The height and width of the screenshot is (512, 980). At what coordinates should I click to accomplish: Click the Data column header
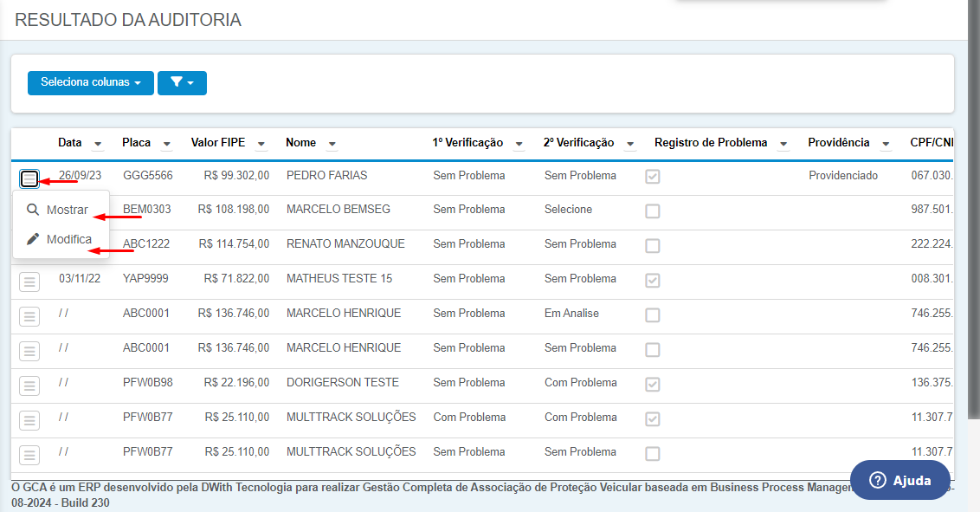tap(70, 143)
